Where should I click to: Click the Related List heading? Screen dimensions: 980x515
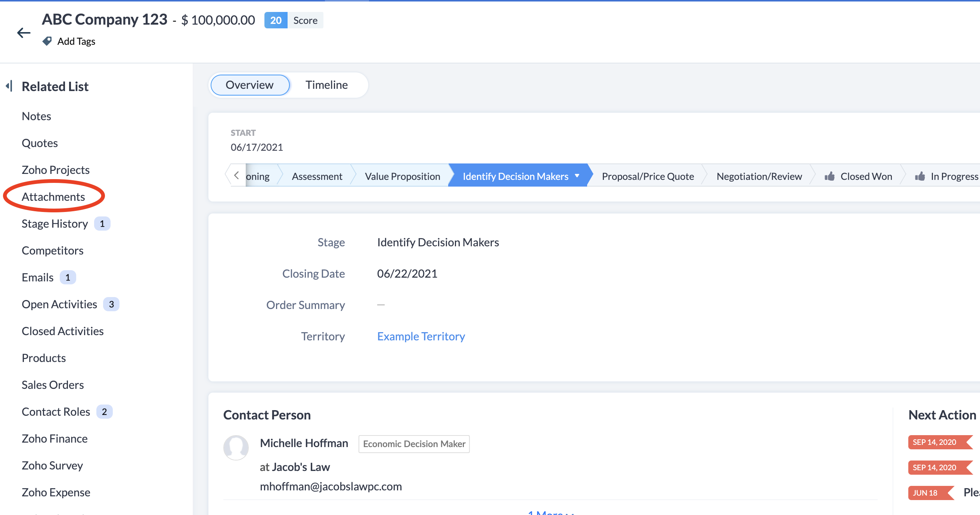55,86
